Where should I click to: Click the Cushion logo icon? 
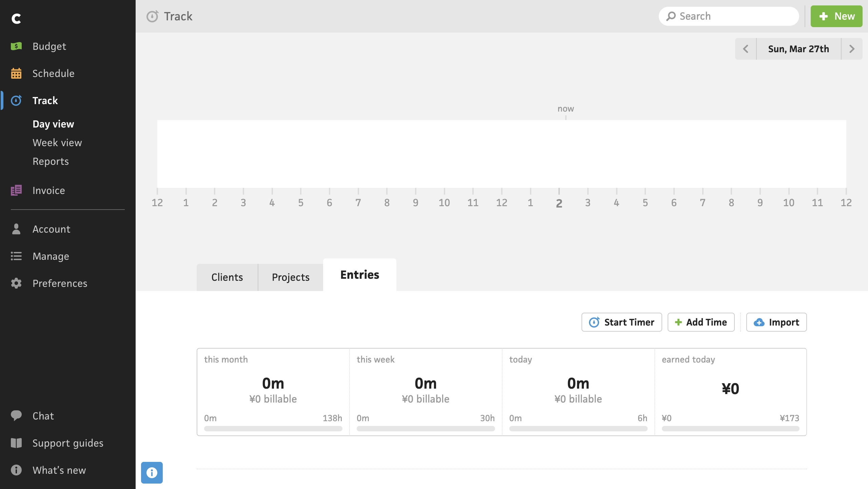click(x=16, y=18)
